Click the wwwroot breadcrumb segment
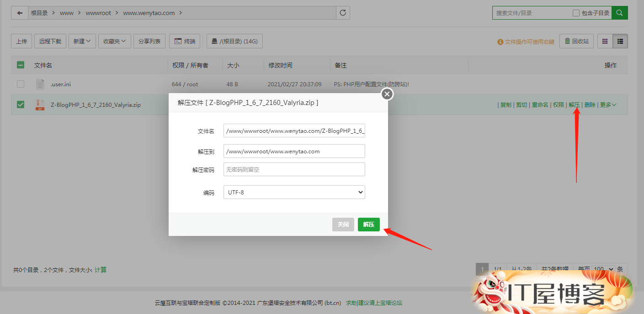The width and height of the screenshot is (644, 314). [x=98, y=13]
